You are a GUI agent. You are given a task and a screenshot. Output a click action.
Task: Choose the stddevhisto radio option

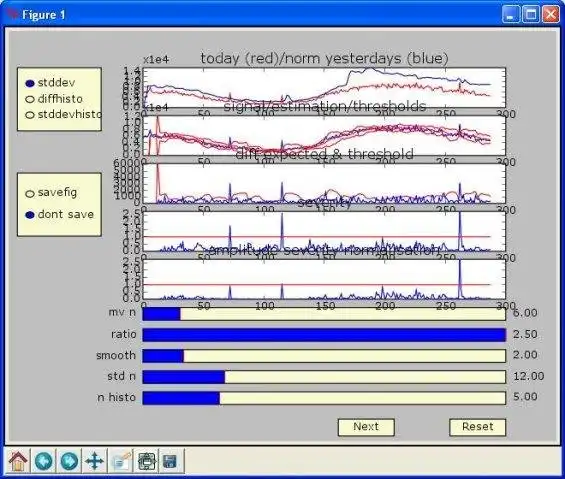[x=30, y=115]
